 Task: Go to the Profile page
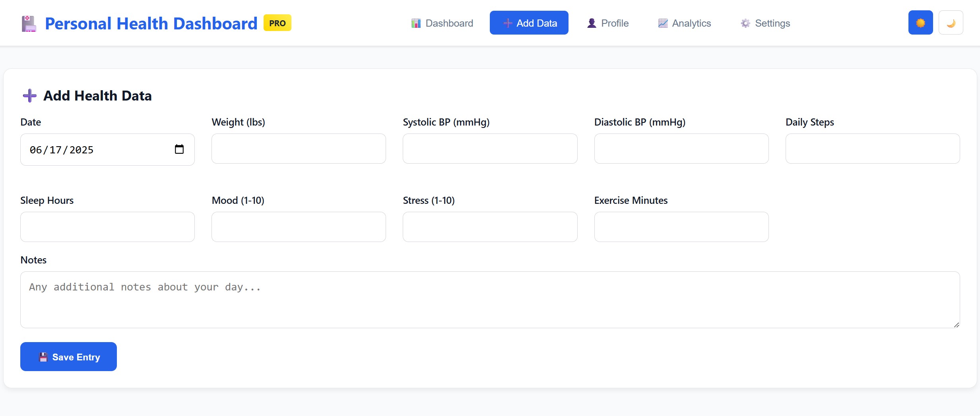[x=607, y=23]
